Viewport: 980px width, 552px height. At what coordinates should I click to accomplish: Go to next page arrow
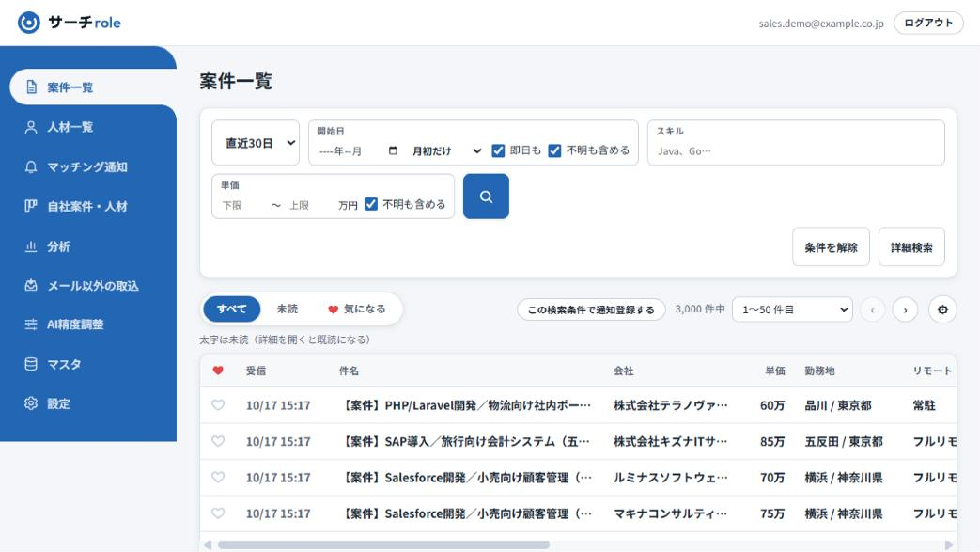pyautogui.click(x=905, y=309)
